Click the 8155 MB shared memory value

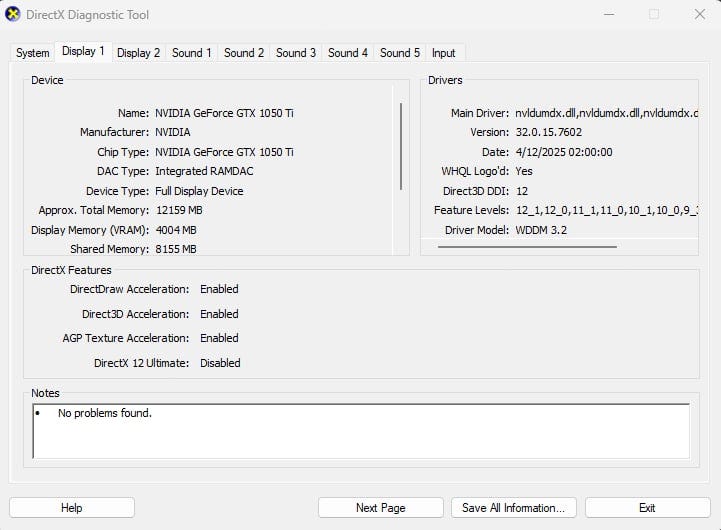click(176, 249)
